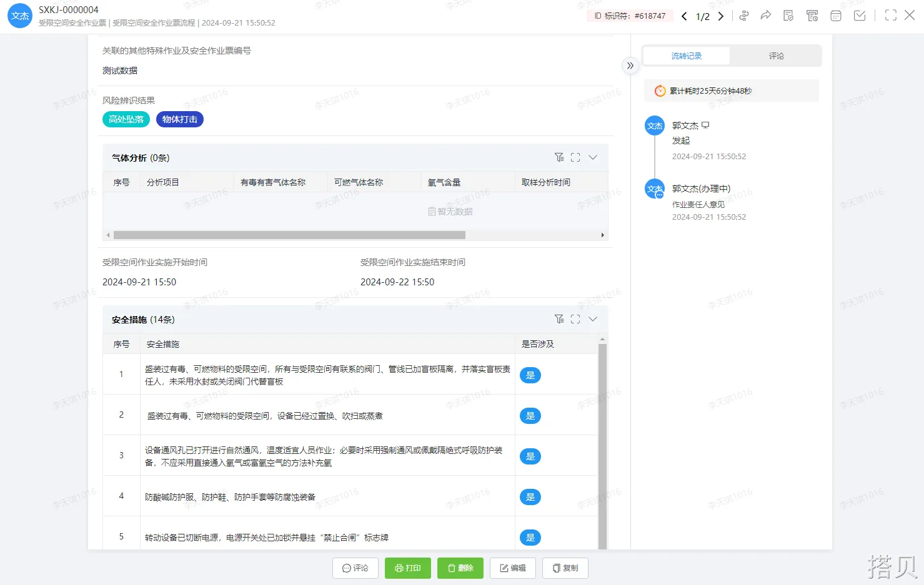
Task: Filter the 安全措施 table rows
Action: click(x=559, y=319)
